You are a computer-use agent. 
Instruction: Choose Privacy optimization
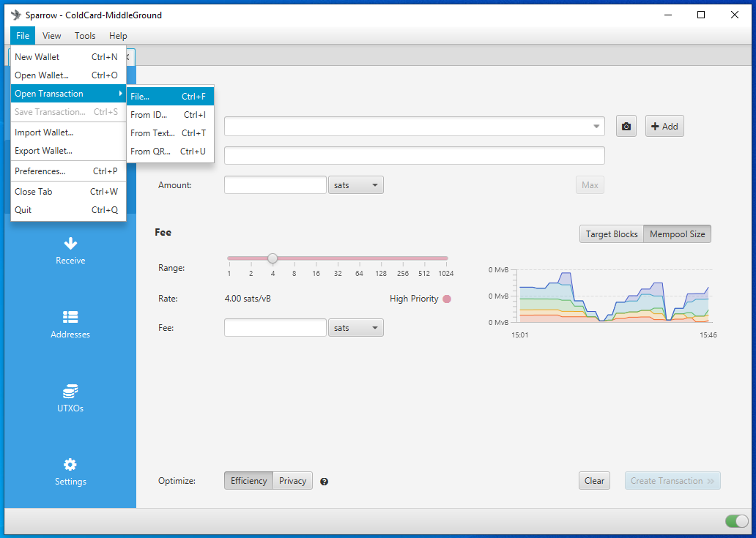pyautogui.click(x=293, y=481)
